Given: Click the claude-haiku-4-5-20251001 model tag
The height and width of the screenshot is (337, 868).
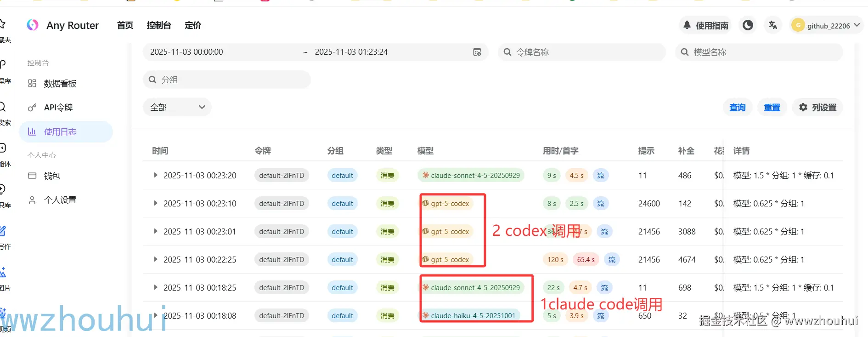Looking at the screenshot, I should pyautogui.click(x=468, y=315).
